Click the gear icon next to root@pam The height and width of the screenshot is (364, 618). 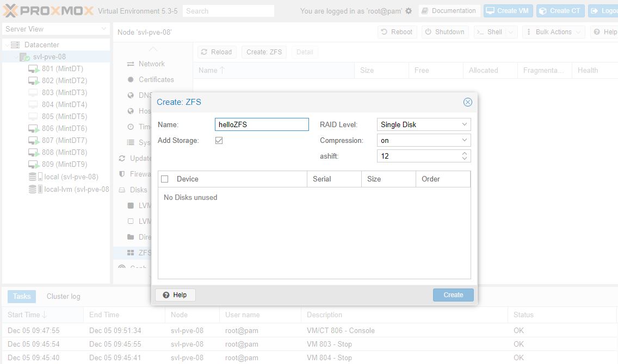click(409, 11)
